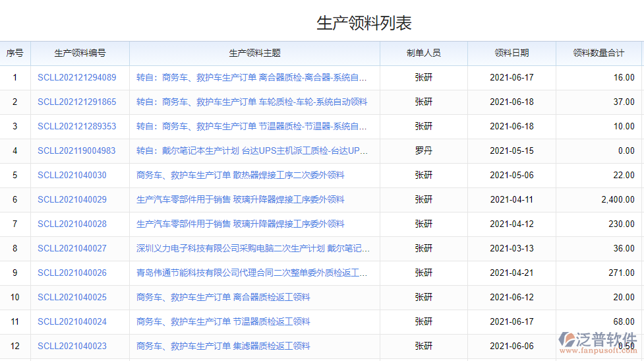Sort by 制单人员 column header
Viewport: 644px width, 361px height.
[423, 53]
